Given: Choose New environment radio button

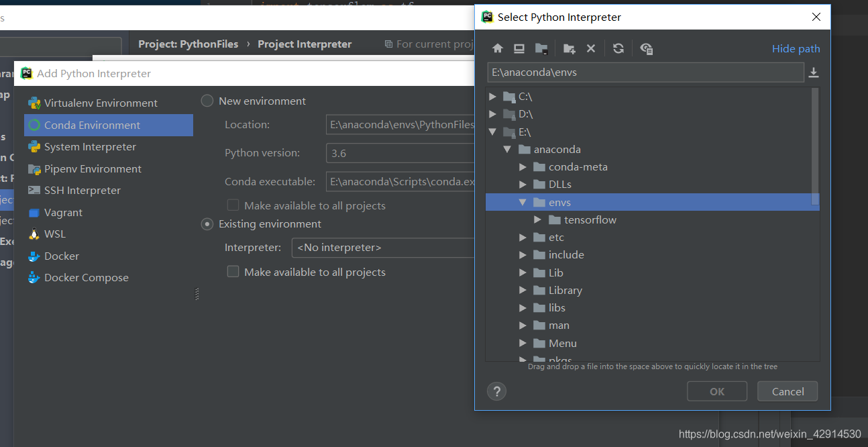Looking at the screenshot, I should (x=207, y=101).
